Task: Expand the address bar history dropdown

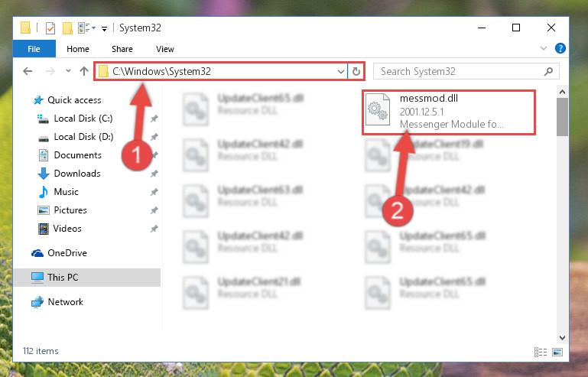Action: coord(340,71)
